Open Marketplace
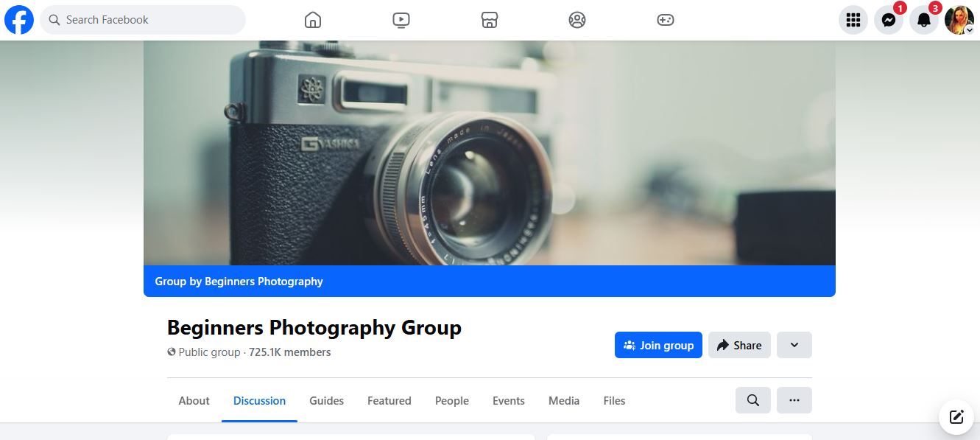This screenshot has width=980, height=440. click(489, 20)
